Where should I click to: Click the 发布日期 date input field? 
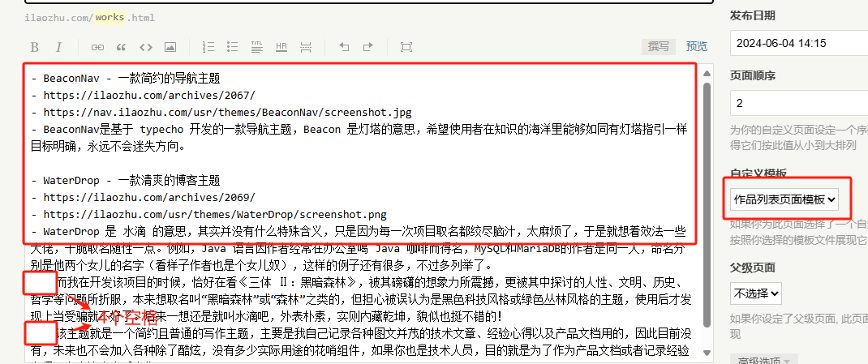click(799, 43)
